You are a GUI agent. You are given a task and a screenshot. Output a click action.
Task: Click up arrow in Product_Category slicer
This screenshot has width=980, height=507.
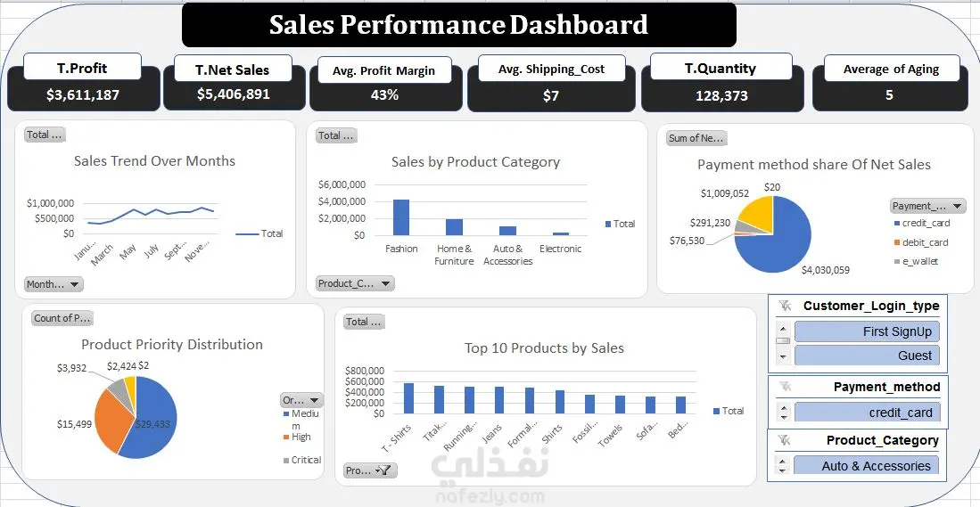click(784, 462)
